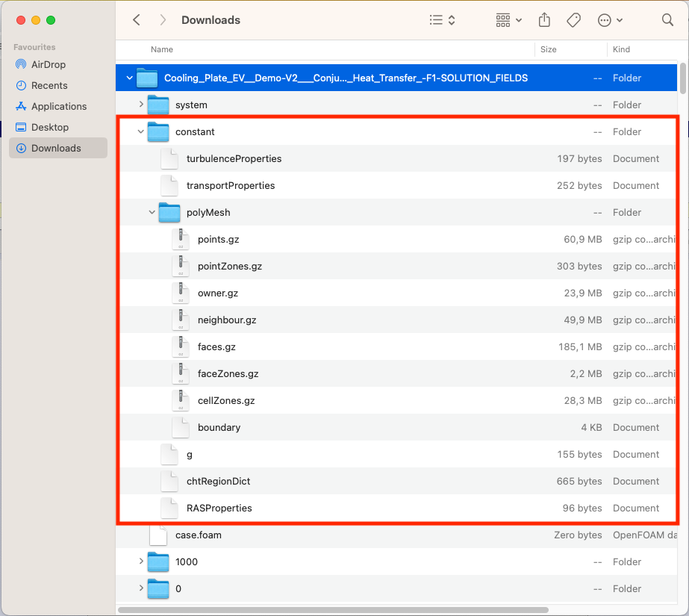
Task: Select AirDrop in the sidebar
Action: pos(58,65)
